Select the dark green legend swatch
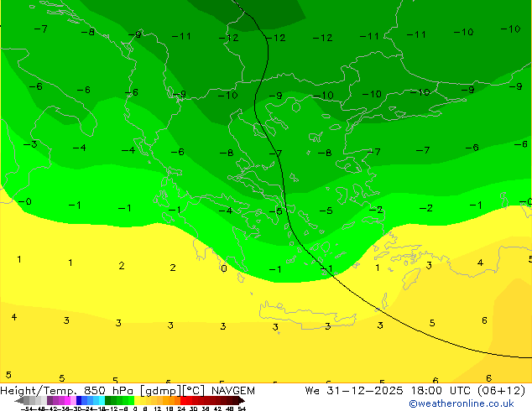532x411 pixels. 107,400
